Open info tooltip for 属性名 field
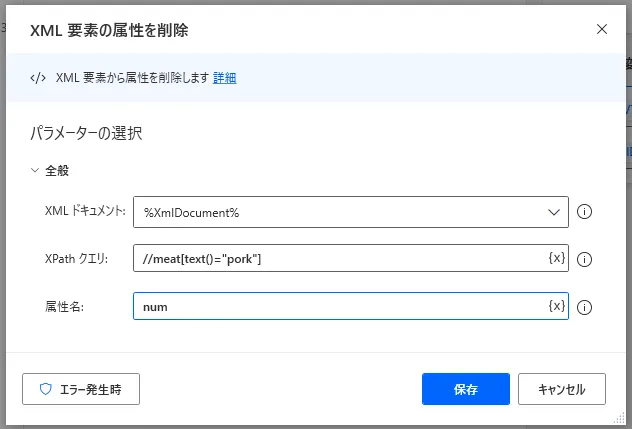 click(x=584, y=307)
